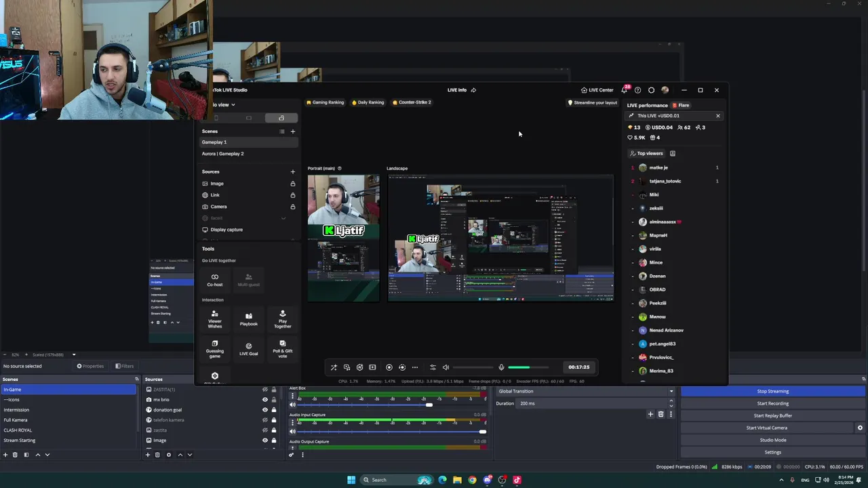Open the Top viewers list
868x488 pixels.
pyautogui.click(x=647, y=153)
